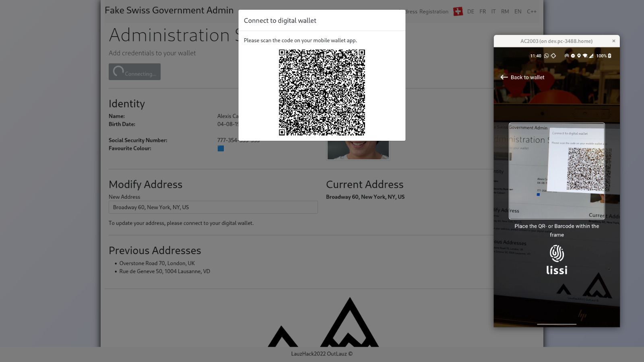
Task: Click 'Connect to digital wallet' dialog title
Action: pyautogui.click(x=280, y=21)
